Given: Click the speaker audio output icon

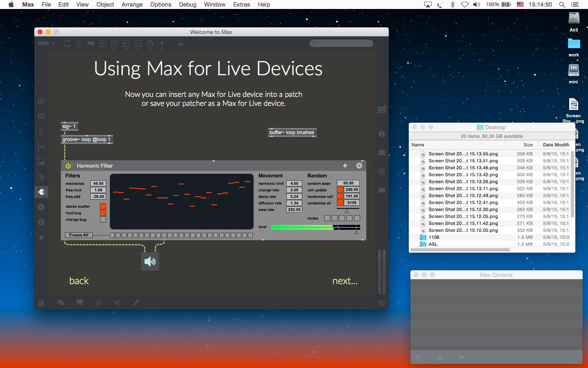Looking at the screenshot, I should pyautogui.click(x=150, y=262).
